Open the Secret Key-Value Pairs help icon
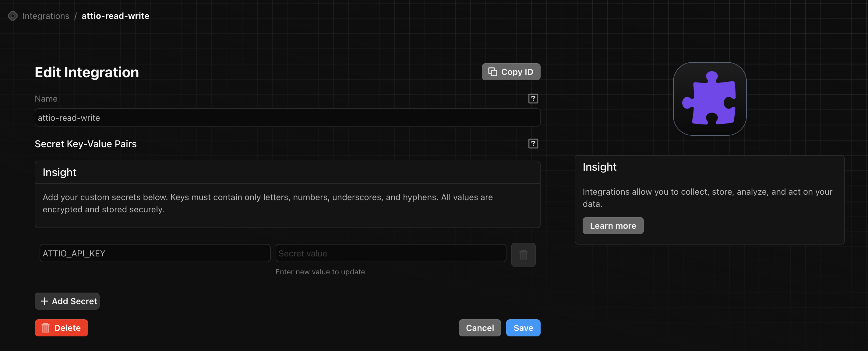 point(533,144)
